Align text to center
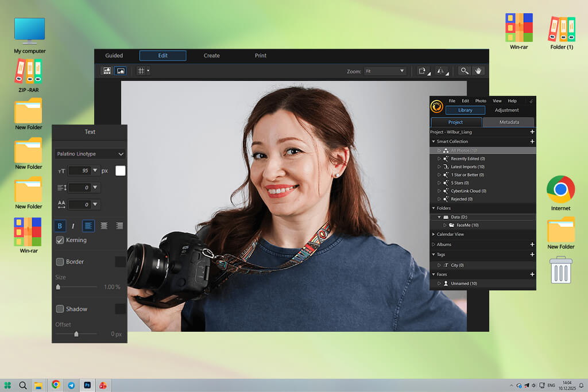Image resolution: width=588 pixels, height=392 pixels. tap(104, 226)
